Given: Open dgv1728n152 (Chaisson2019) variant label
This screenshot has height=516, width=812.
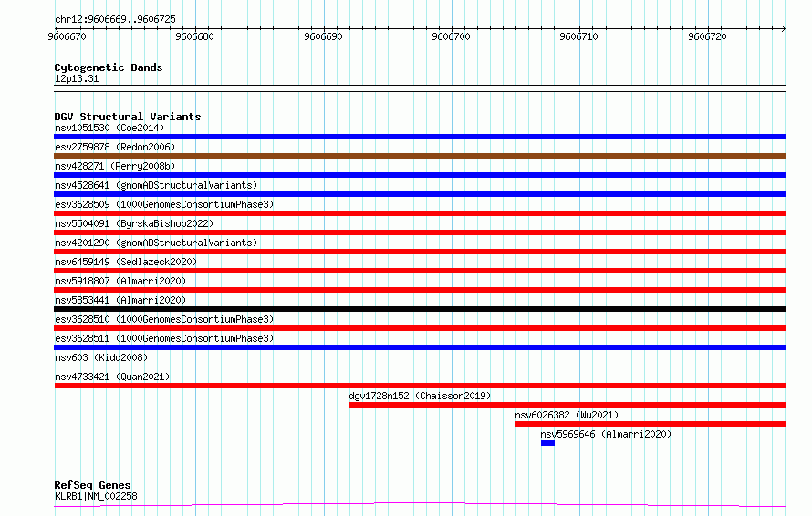Looking at the screenshot, I should [x=420, y=396].
